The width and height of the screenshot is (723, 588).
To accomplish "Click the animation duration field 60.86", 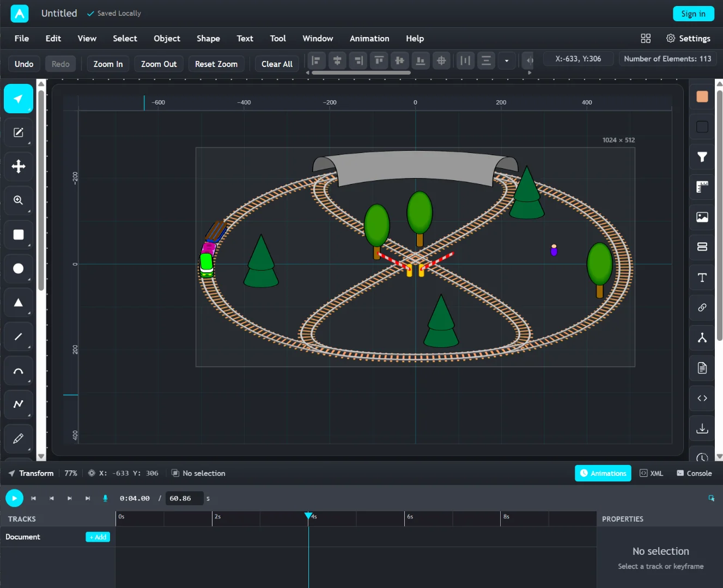I will (x=184, y=498).
